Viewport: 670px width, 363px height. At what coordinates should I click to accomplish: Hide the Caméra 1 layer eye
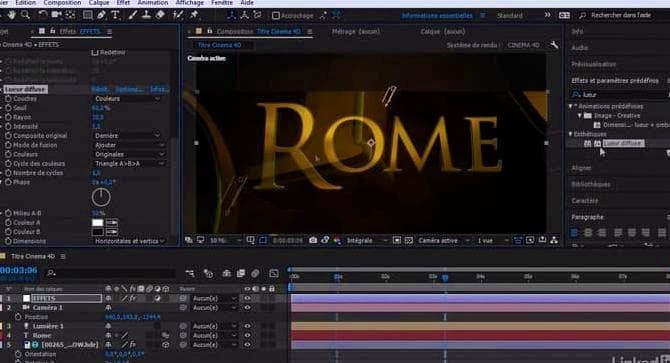tap(247, 307)
